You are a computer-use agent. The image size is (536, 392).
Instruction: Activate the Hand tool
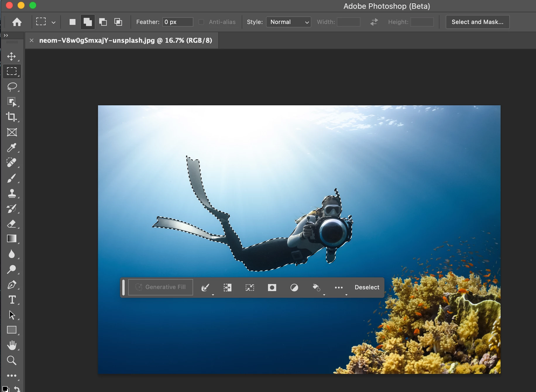click(x=12, y=345)
